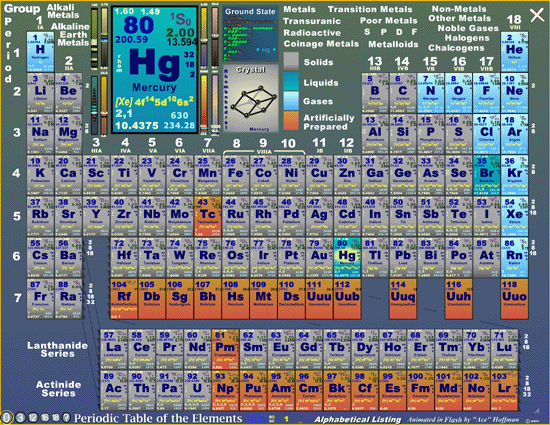Click the circular 0 button at bottom left
The image size is (550, 425).
pos(7,417)
